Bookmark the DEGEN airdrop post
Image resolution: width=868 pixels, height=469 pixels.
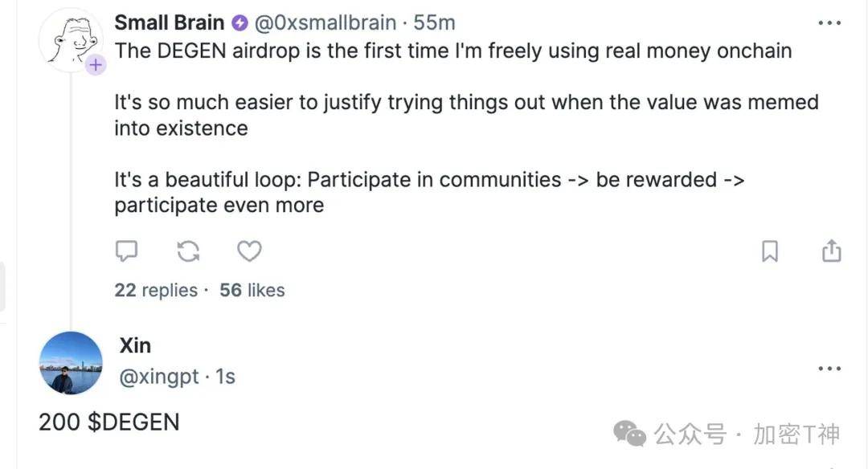tap(770, 251)
